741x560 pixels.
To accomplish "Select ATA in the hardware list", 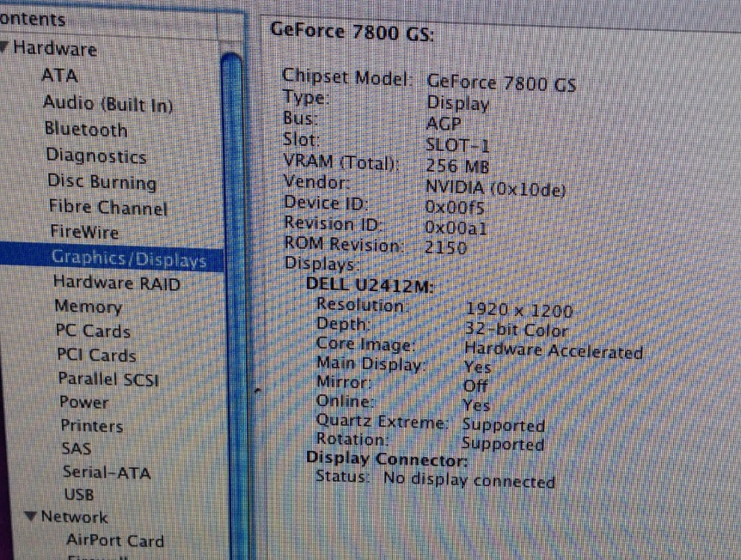I will click(59, 76).
